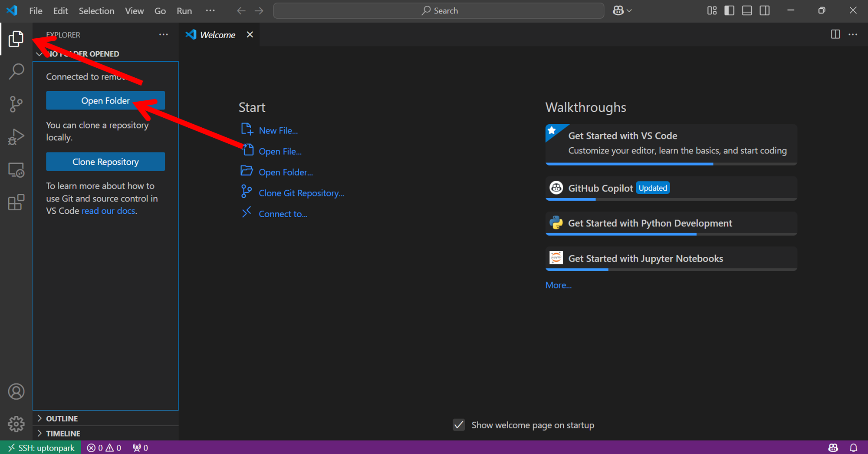Open the Accounts menu icon

[x=16, y=392]
